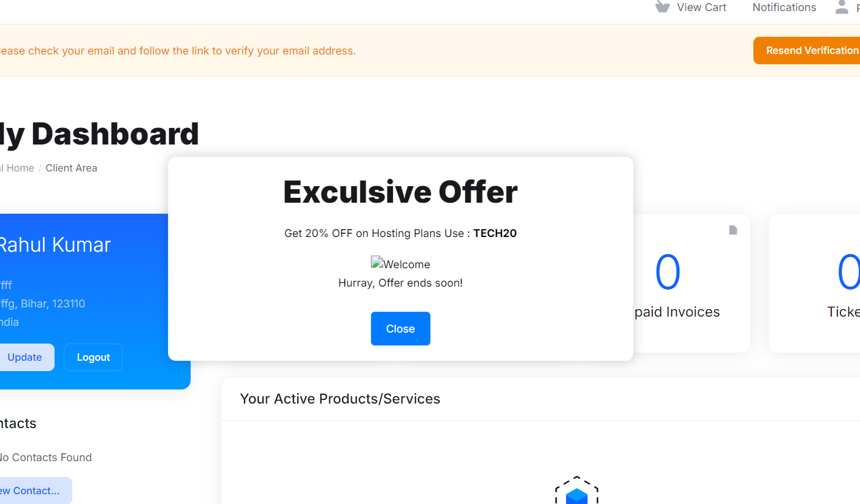This screenshot has width=860, height=504.
Task: Click the Update profile button
Action: coord(25,357)
